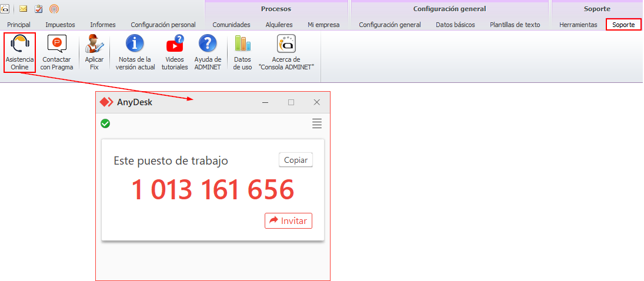Image resolution: width=644 pixels, height=281 pixels.
Task: Click the Configuración general group header
Action: click(x=450, y=9)
